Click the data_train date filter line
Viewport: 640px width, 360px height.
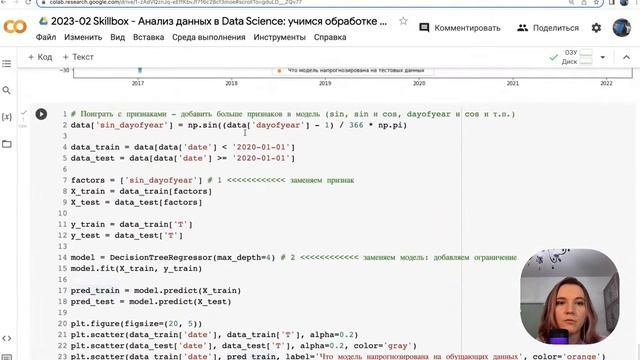[183, 147]
